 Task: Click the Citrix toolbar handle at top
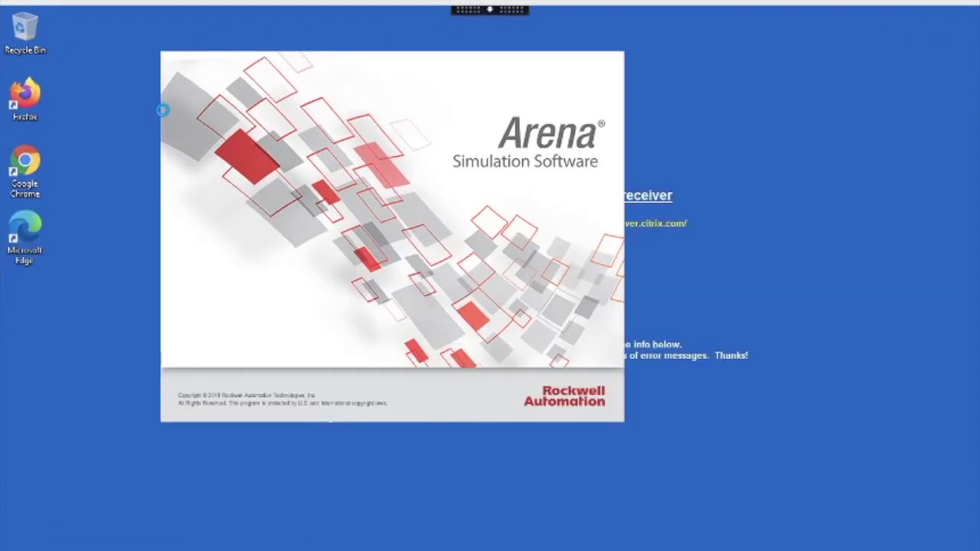tap(490, 10)
